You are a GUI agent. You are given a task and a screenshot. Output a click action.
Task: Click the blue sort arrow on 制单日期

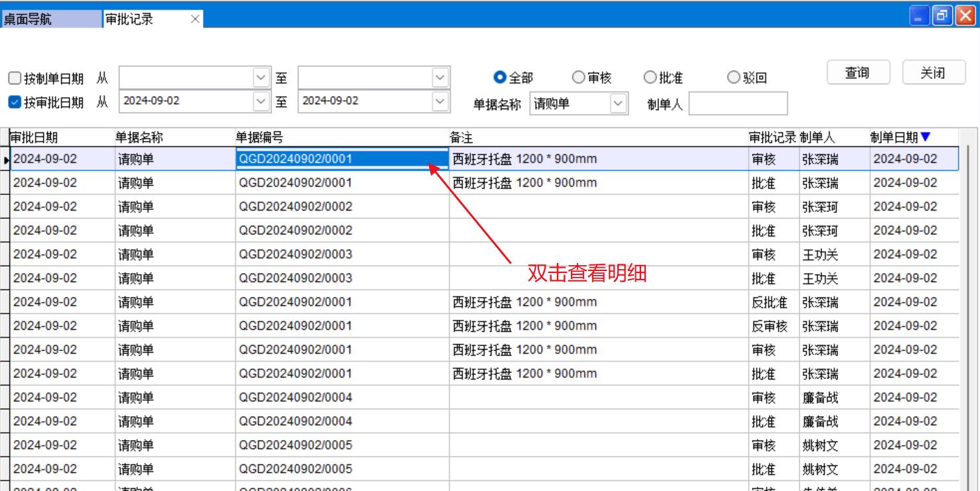[x=926, y=137]
